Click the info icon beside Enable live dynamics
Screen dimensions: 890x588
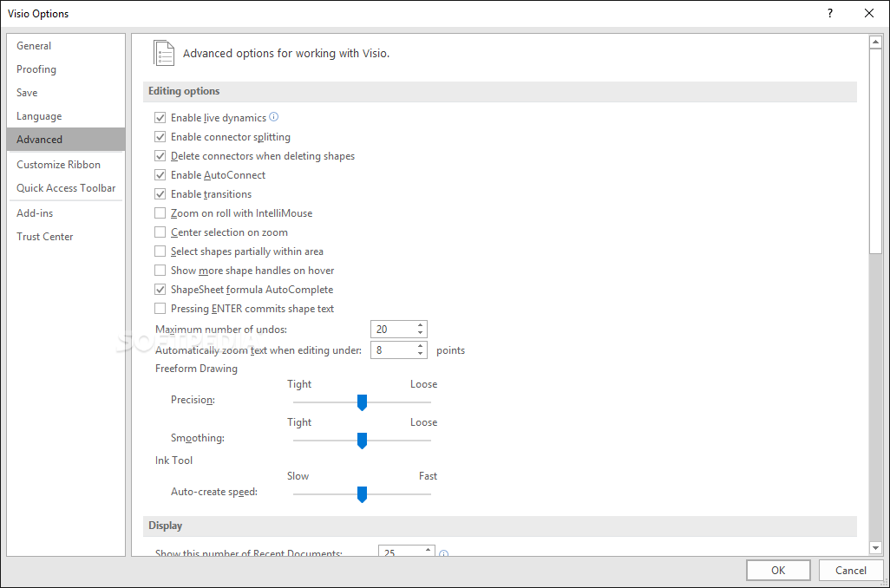273,117
